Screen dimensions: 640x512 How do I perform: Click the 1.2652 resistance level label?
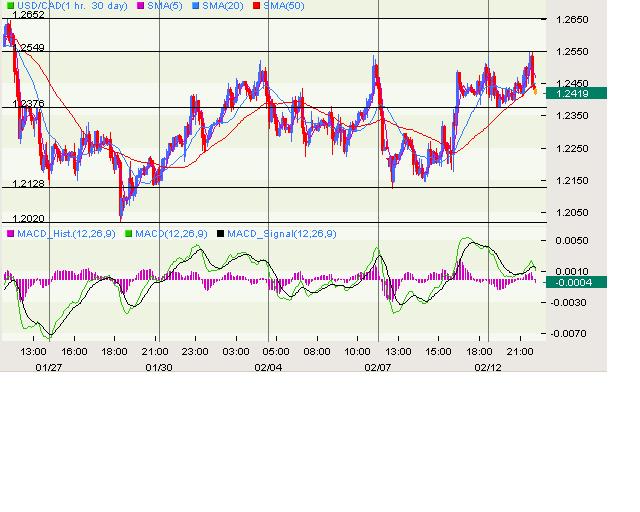click(28, 15)
